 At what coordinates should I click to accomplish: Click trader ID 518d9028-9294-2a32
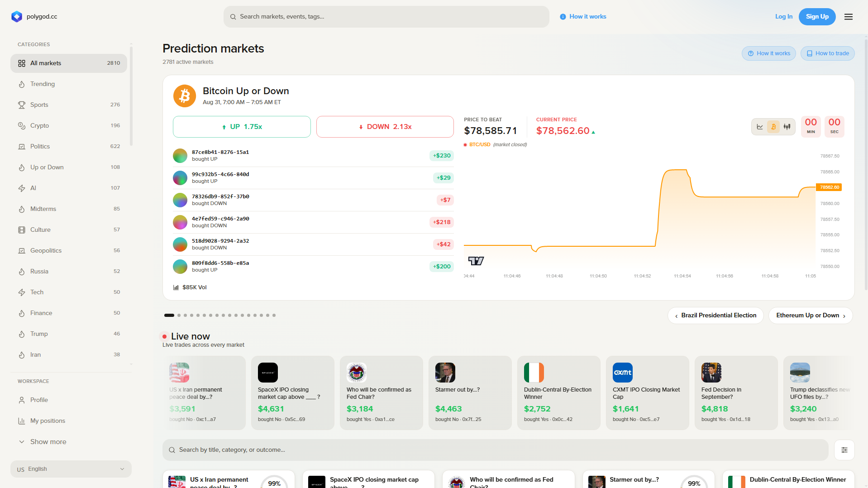click(x=220, y=241)
